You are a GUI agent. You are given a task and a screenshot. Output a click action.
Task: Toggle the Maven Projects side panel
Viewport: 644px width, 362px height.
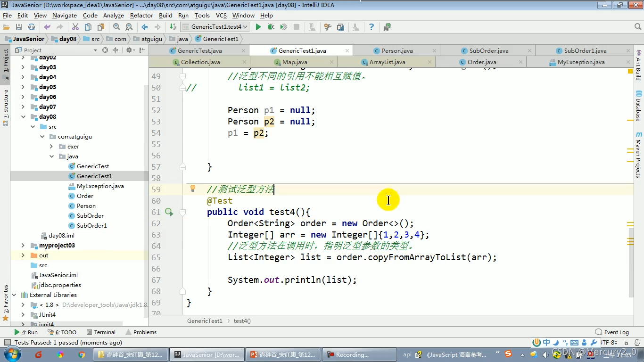638,156
